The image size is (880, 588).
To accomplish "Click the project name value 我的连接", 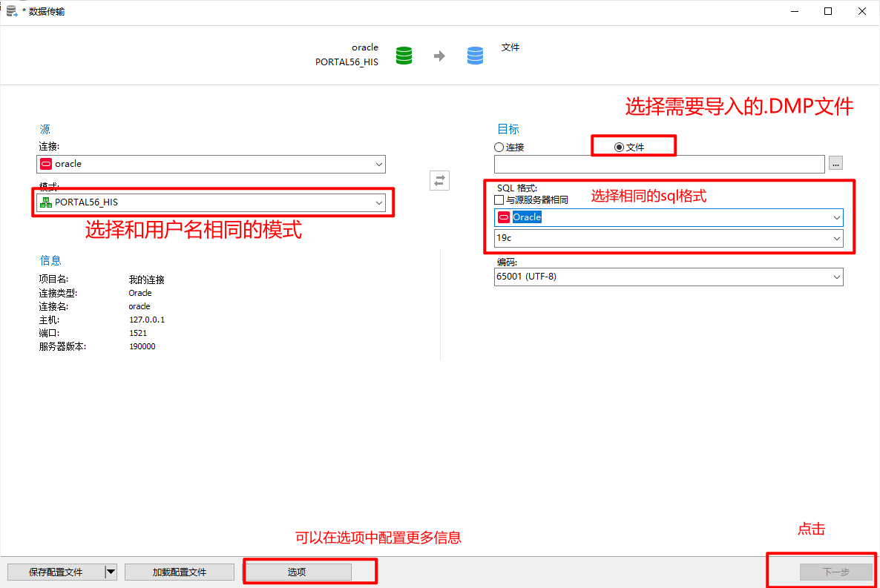I will (146, 280).
